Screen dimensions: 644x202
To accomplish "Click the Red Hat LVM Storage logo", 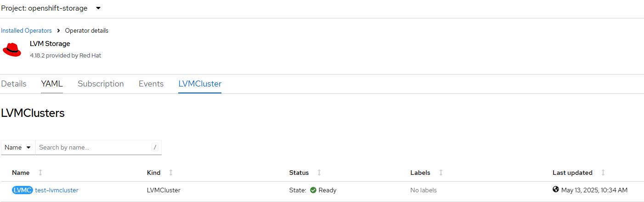I will pos(12,49).
